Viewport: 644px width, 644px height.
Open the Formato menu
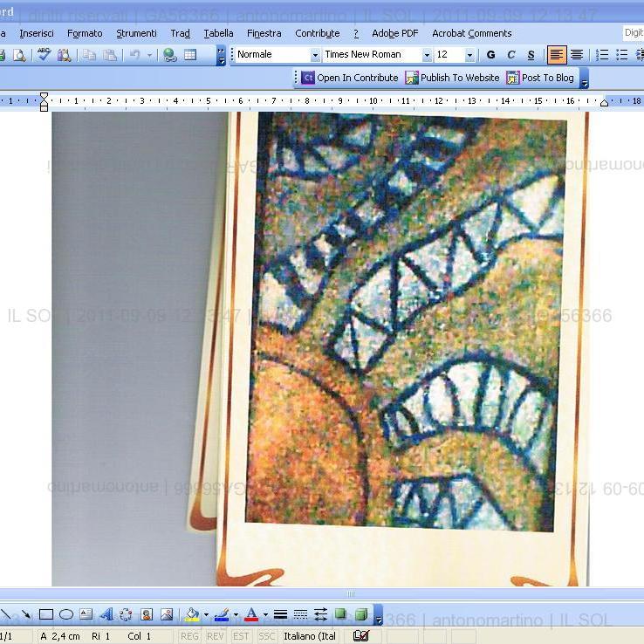85,33
